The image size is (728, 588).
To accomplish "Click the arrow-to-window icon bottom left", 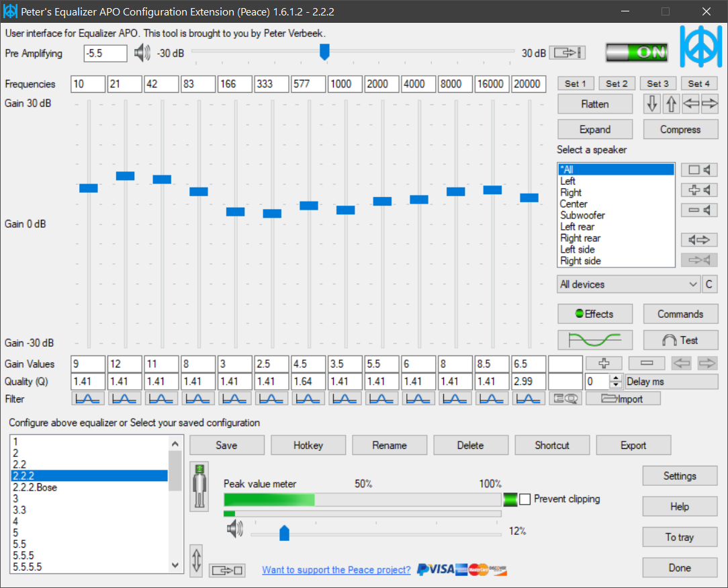I will click(x=227, y=570).
